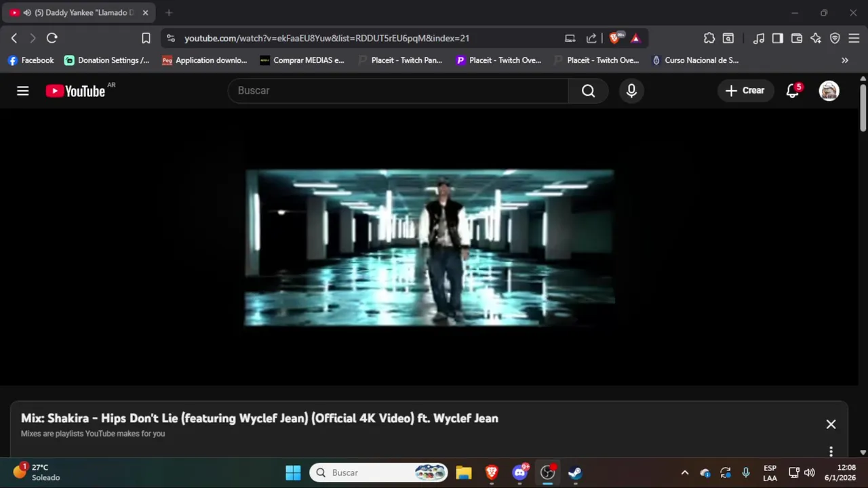The height and width of the screenshot is (488, 868).
Task: Open the Placeit - Twitch Ove... bookmark with the purple P icon
Action: click(x=498, y=60)
